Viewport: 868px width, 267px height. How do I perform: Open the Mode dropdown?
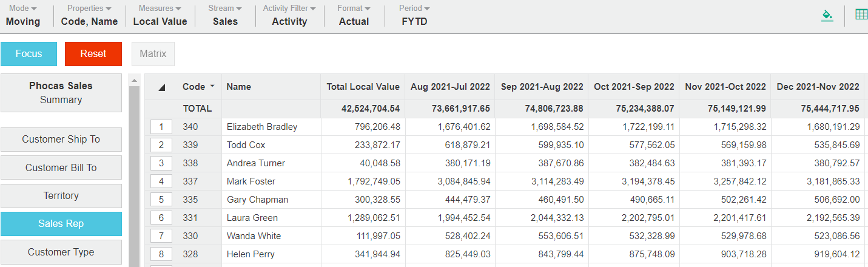(x=23, y=15)
